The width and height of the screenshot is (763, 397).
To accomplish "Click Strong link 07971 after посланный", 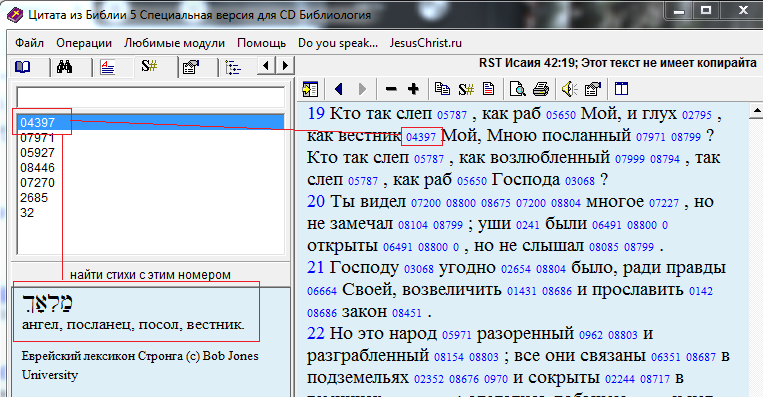I will [651, 137].
